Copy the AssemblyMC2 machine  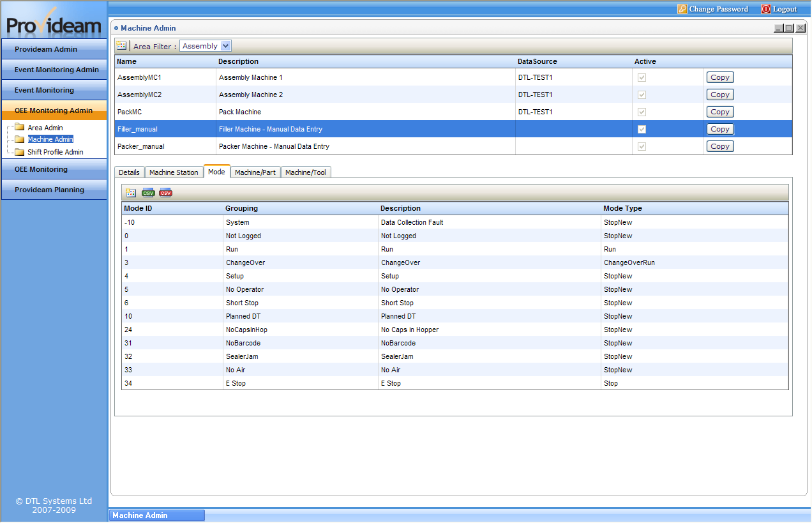click(720, 95)
